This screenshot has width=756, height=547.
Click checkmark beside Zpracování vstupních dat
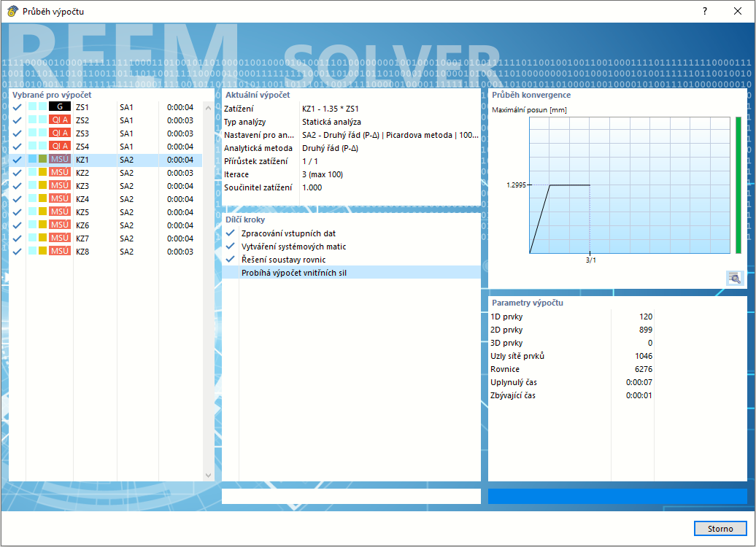click(x=231, y=233)
